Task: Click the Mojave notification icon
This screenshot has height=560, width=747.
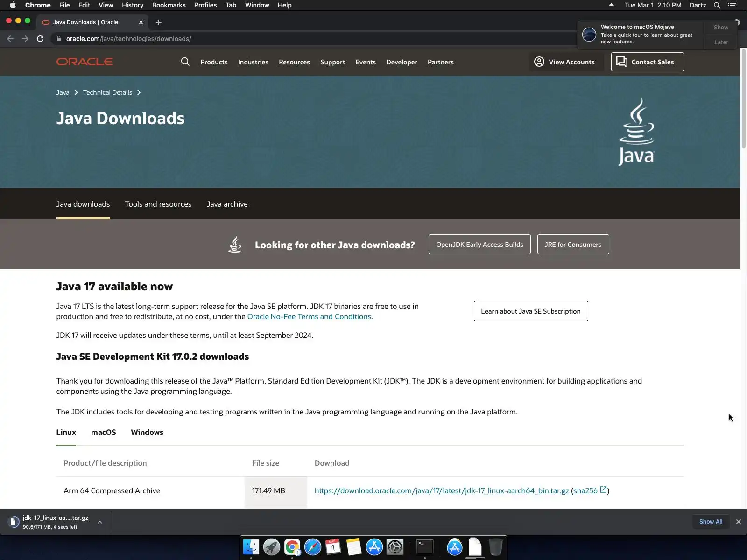Action: click(589, 34)
